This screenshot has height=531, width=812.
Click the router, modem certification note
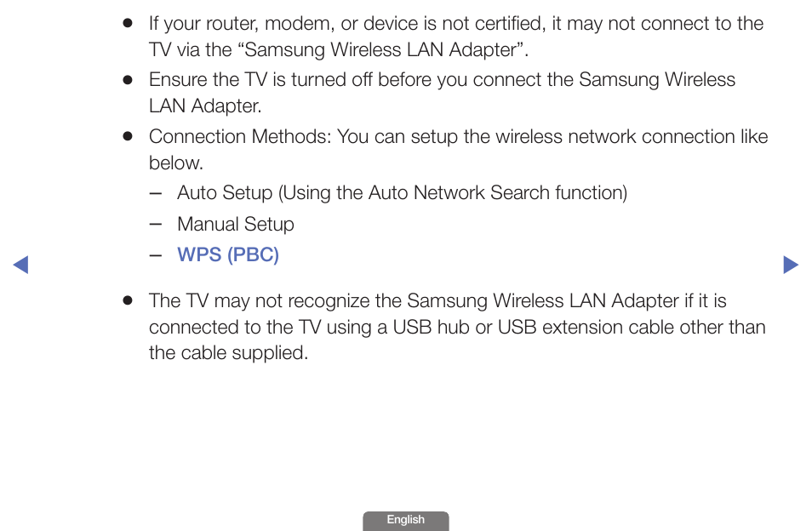coord(456,37)
